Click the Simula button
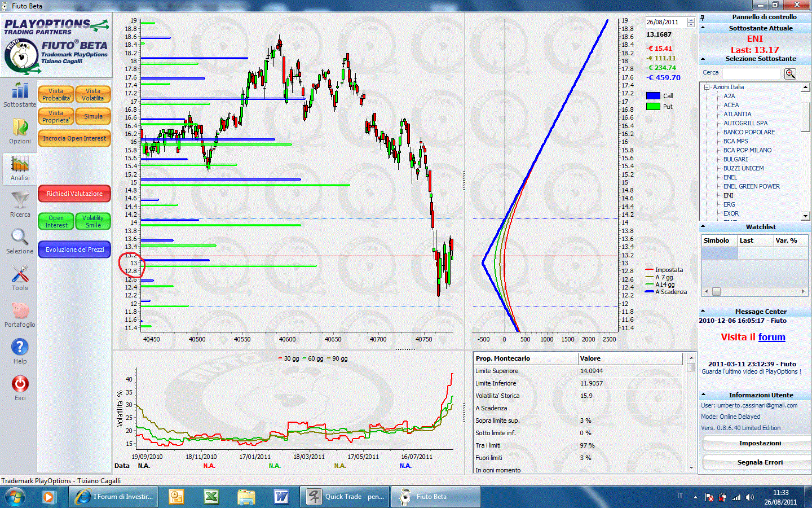Image resolution: width=812 pixels, height=508 pixels. pyautogui.click(x=93, y=116)
